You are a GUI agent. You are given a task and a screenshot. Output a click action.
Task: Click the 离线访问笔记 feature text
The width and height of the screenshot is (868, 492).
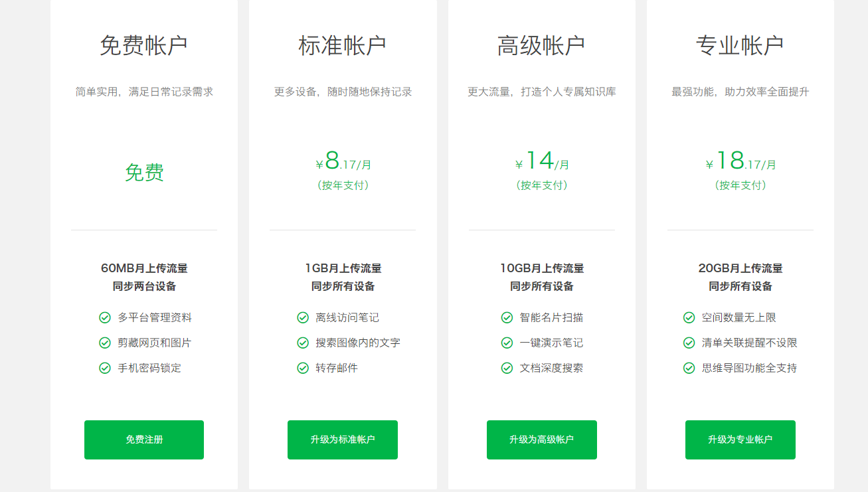(347, 317)
